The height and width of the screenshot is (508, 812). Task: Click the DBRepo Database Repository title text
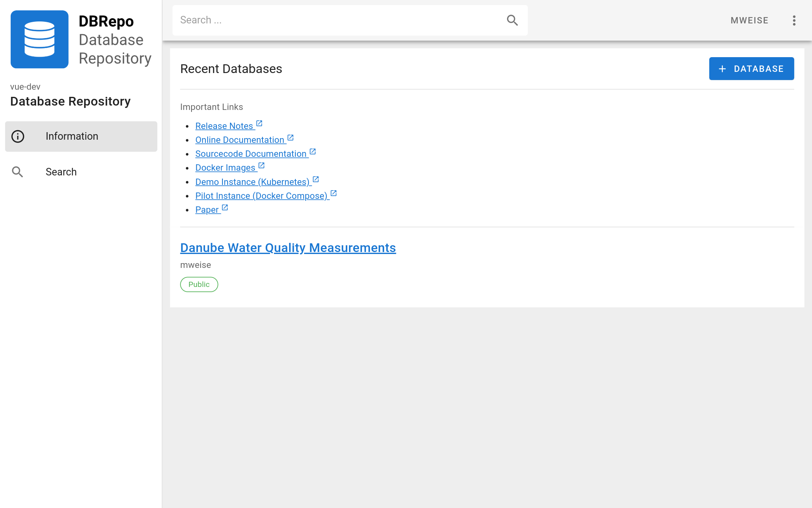[x=115, y=40]
